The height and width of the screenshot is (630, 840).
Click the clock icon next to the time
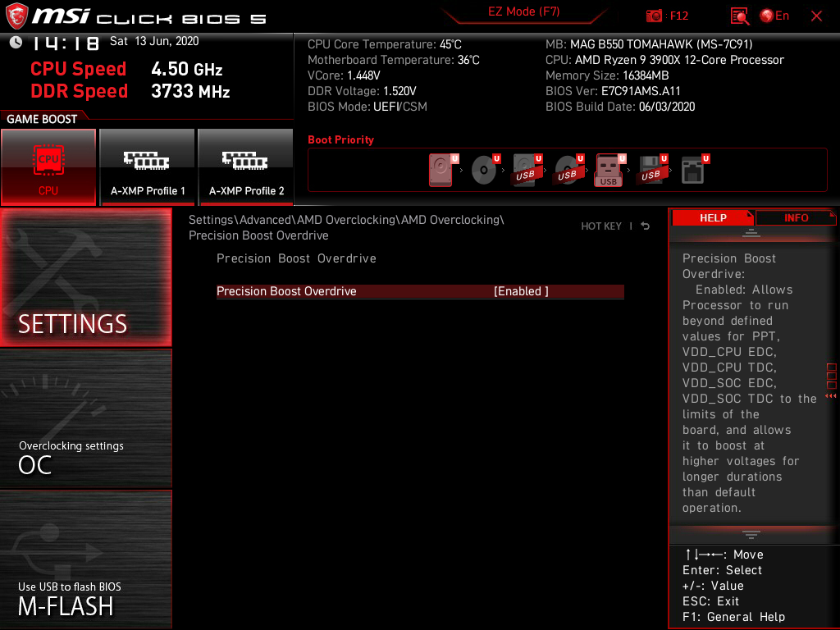(16, 42)
